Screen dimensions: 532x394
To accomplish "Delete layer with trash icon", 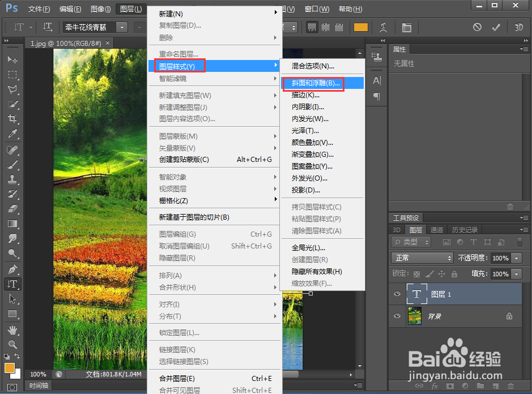I will pos(510,386).
